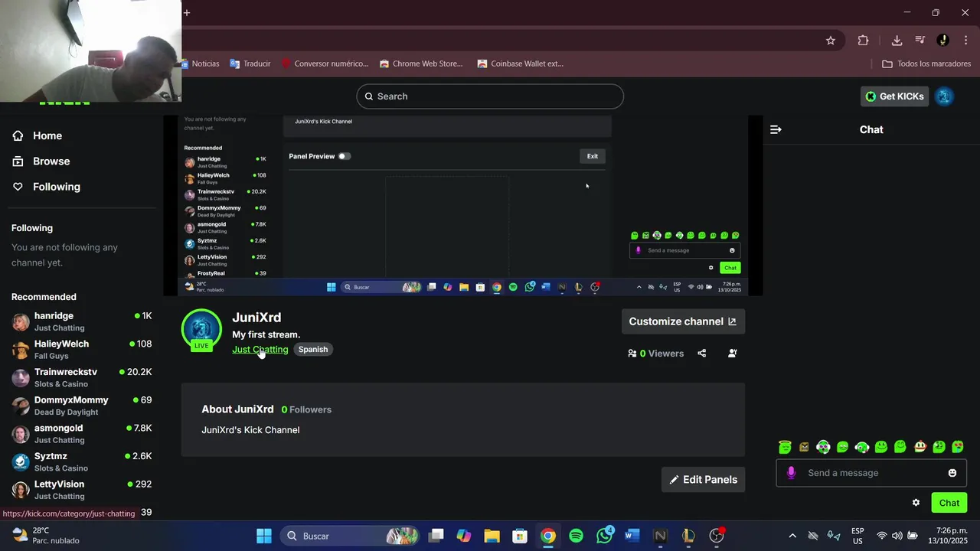Share the stream via share icon
The width and height of the screenshot is (980, 551).
click(702, 354)
